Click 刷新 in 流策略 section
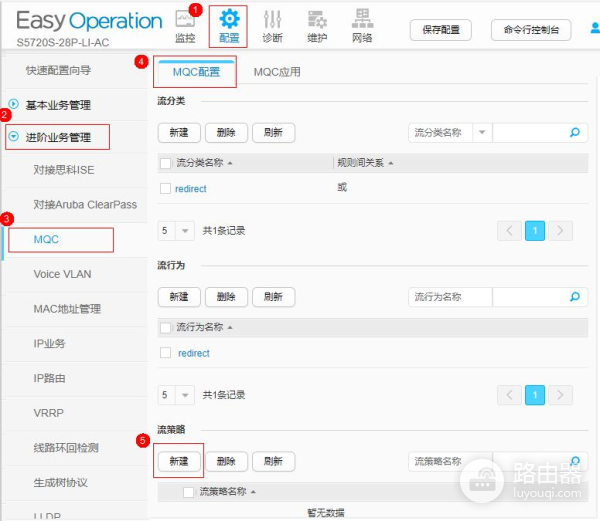 [x=273, y=461]
